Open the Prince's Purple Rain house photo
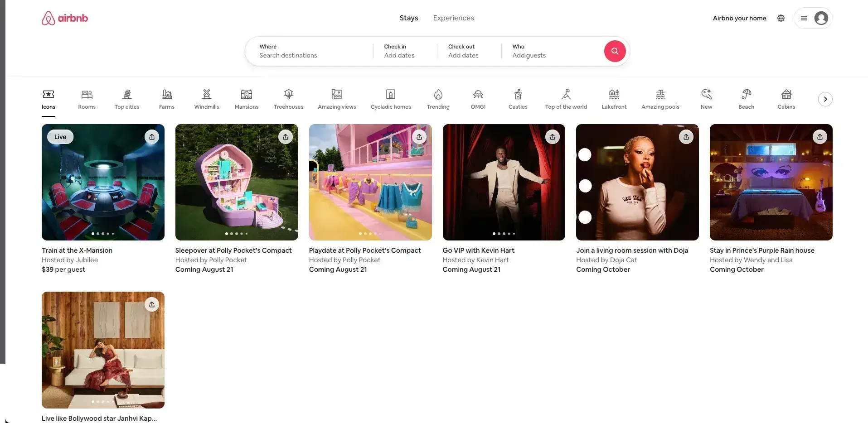 (x=771, y=182)
